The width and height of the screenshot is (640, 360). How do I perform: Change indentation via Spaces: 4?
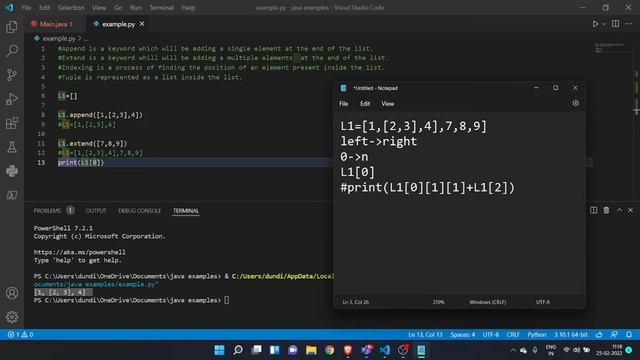click(x=462, y=335)
